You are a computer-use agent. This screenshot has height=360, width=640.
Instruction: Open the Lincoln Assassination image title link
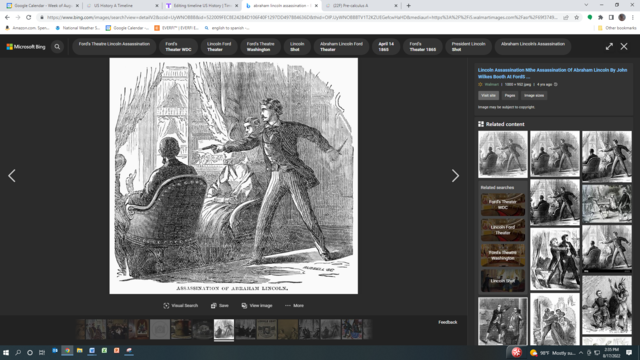(552, 73)
